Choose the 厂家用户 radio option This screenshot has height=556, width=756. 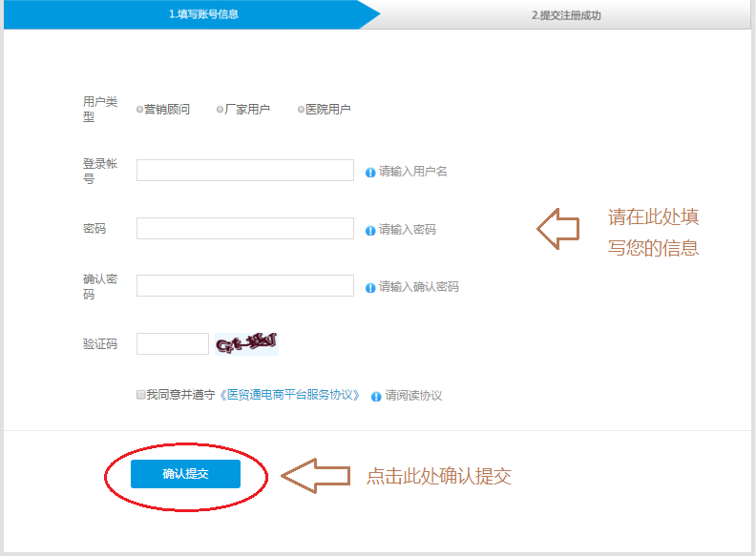coord(220,110)
